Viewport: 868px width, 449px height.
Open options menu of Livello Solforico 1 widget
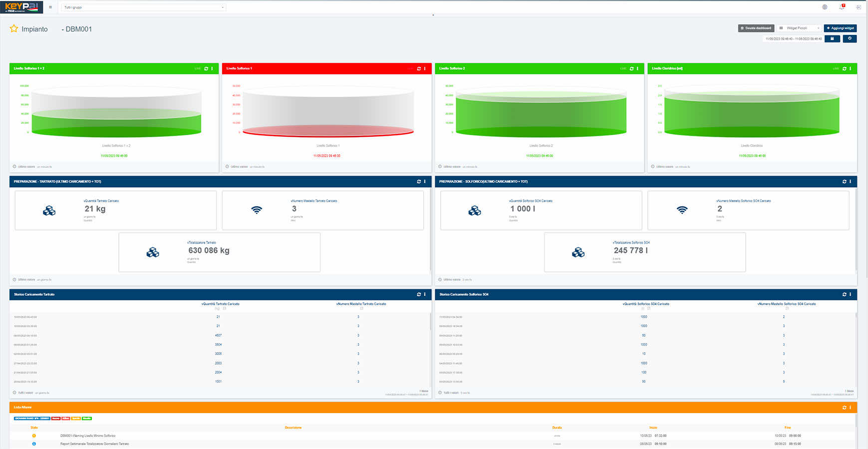(425, 68)
